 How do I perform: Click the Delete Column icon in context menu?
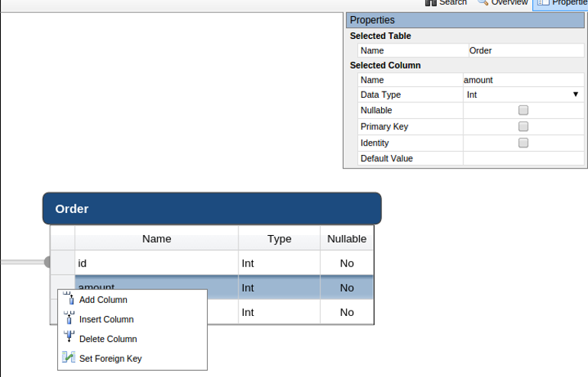pyautogui.click(x=69, y=337)
